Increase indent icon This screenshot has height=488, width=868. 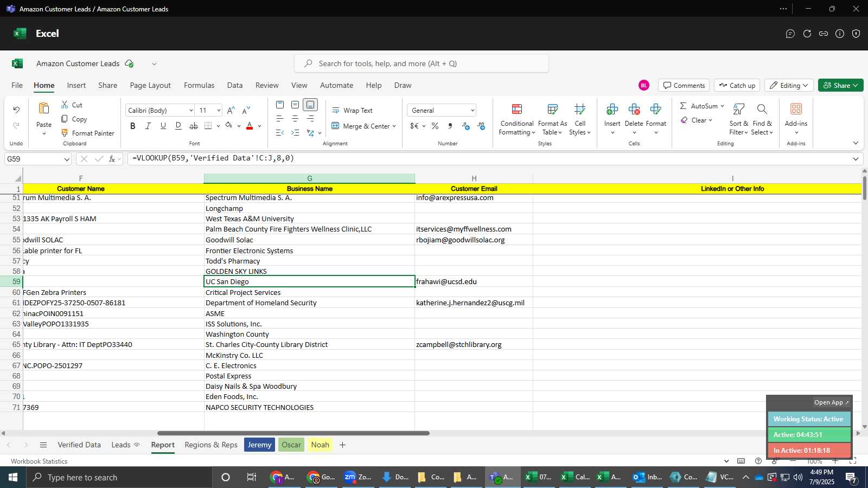[x=295, y=133]
